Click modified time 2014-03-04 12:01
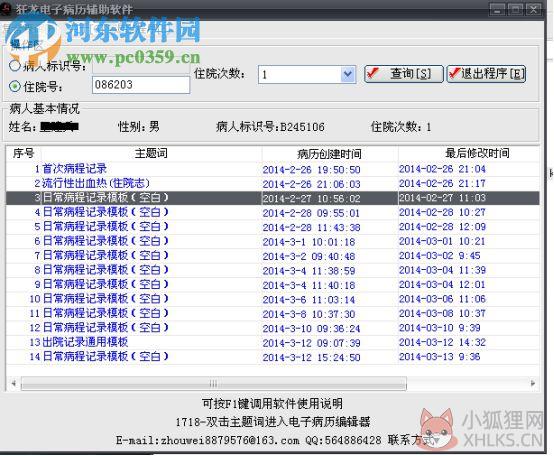The height and width of the screenshot is (456, 554). click(x=442, y=284)
